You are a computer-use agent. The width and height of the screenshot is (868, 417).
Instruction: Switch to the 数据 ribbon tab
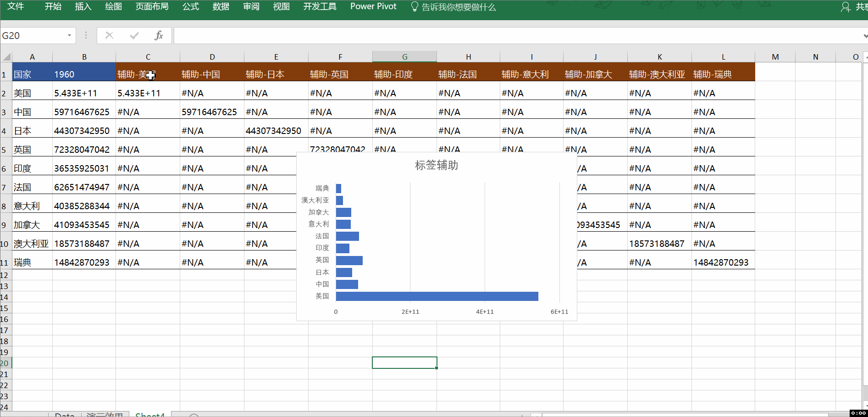221,7
